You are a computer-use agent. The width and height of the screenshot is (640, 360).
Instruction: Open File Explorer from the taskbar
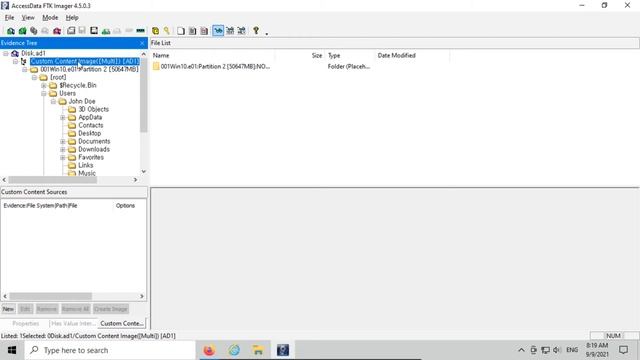pos(258,350)
